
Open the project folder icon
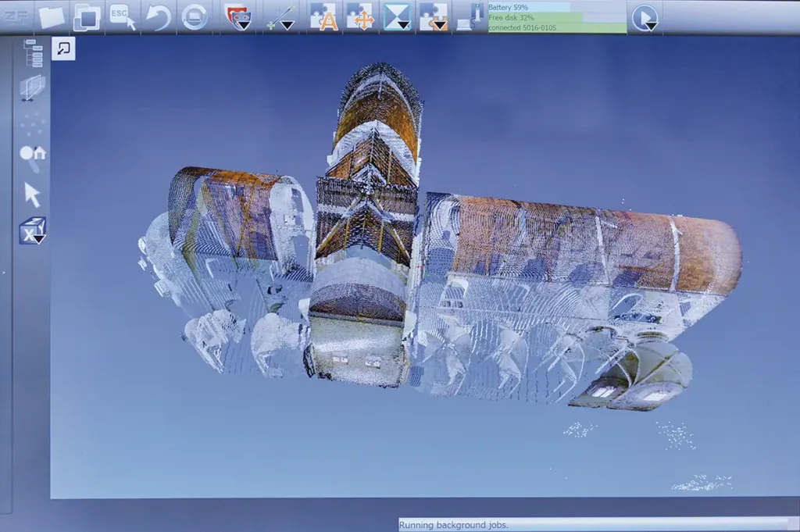(52, 17)
